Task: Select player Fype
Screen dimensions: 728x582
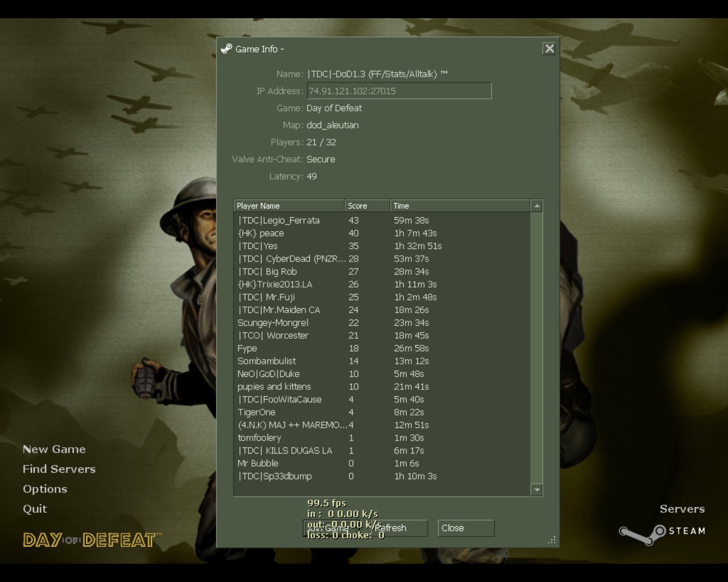Action: click(382, 348)
